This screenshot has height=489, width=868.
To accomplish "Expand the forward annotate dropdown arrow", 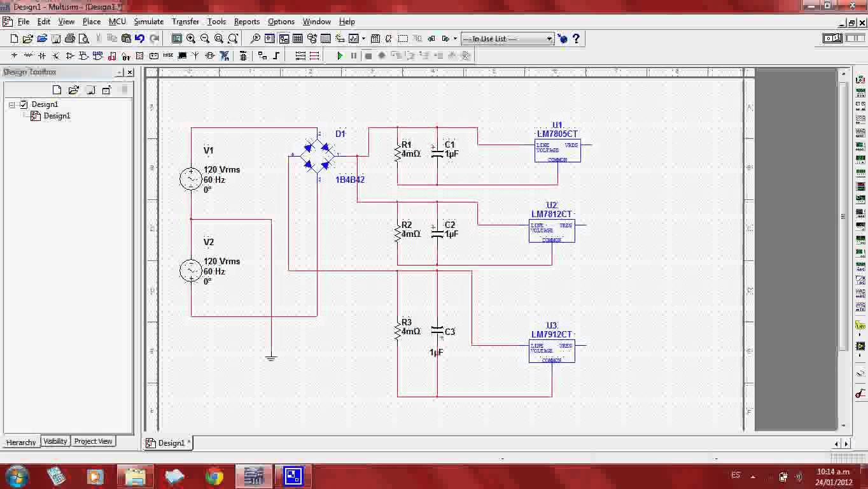I will click(x=455, y=39).
